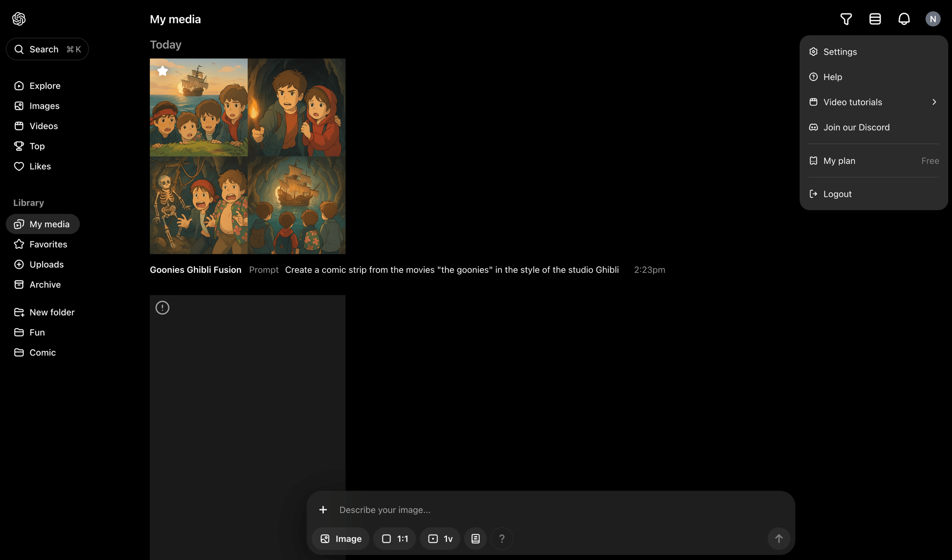Submit prompt with the up arrow
This screenshot has width=952, height=560.
779,539
